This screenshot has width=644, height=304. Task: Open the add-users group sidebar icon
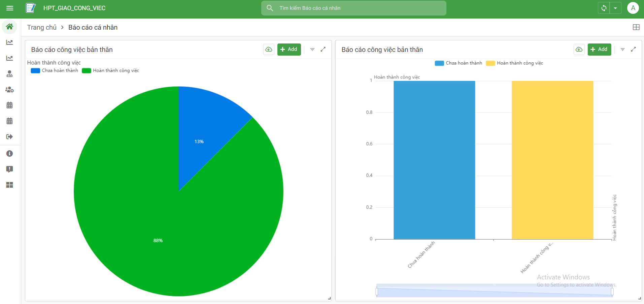coord(10,90)
